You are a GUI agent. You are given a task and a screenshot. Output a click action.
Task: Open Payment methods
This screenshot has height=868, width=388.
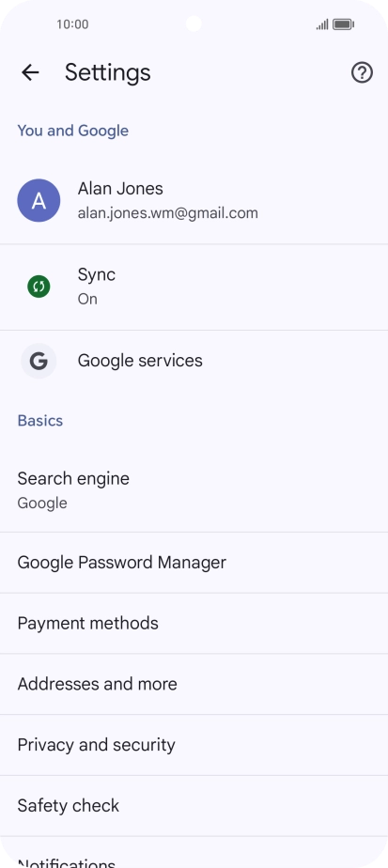194,624
